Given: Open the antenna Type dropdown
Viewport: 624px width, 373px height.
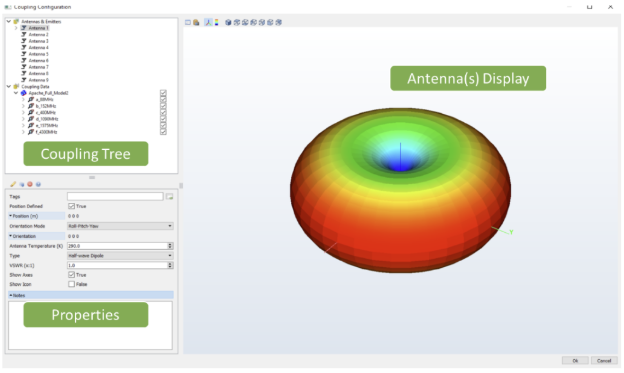Looking at the screenshot, I should (120, 256).
